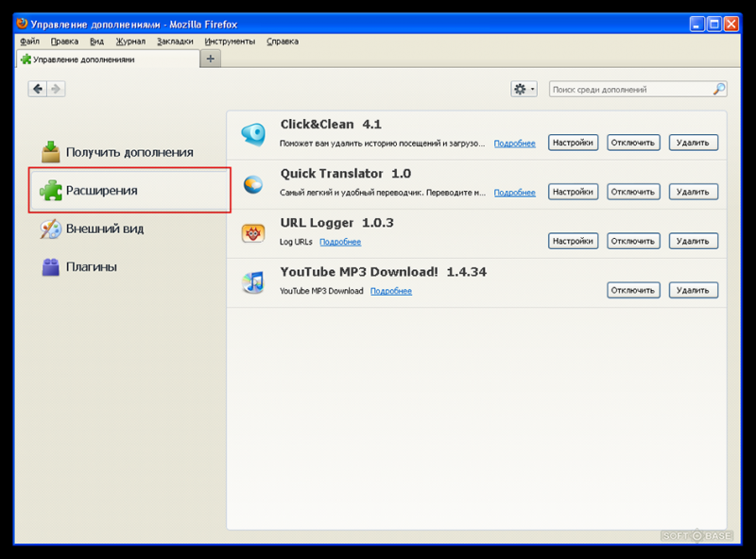Select Расширения category
756x559 pixels.
pos(129,190)
